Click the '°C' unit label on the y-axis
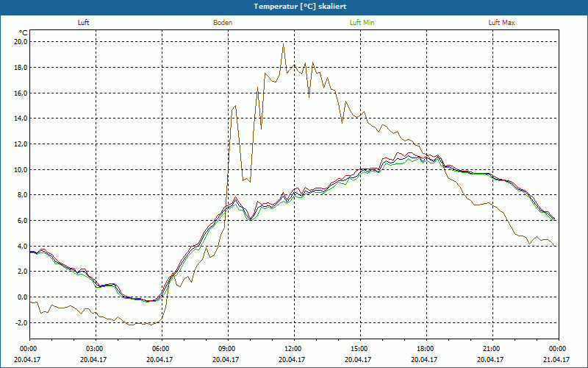588x368 pixels. pos(23,32)
